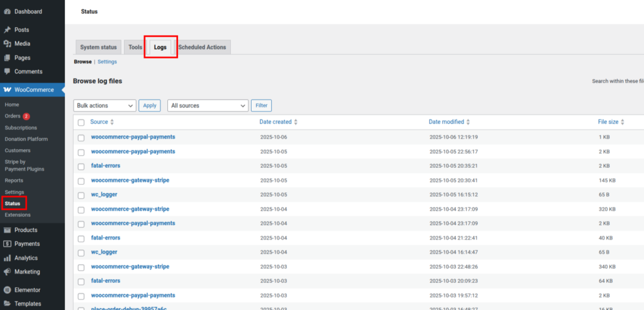Click the Marketing megaphone icon
Viewport: 644px width, 310px height.
point(7,272)
